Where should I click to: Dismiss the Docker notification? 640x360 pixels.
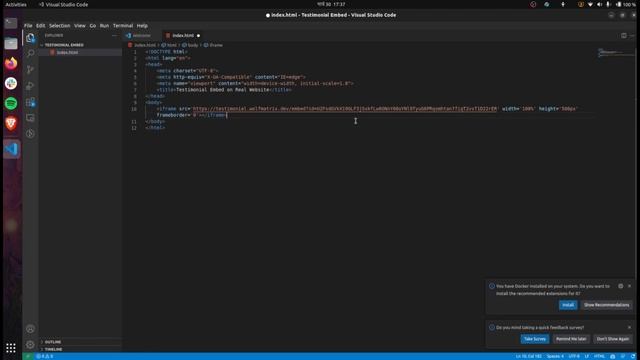click(x=629, y=286)
